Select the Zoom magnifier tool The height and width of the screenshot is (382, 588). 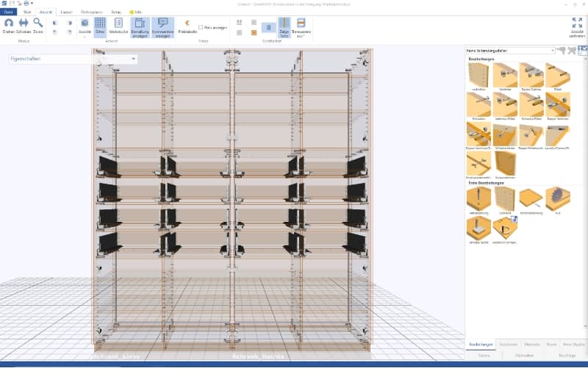[x=38, y=26]
